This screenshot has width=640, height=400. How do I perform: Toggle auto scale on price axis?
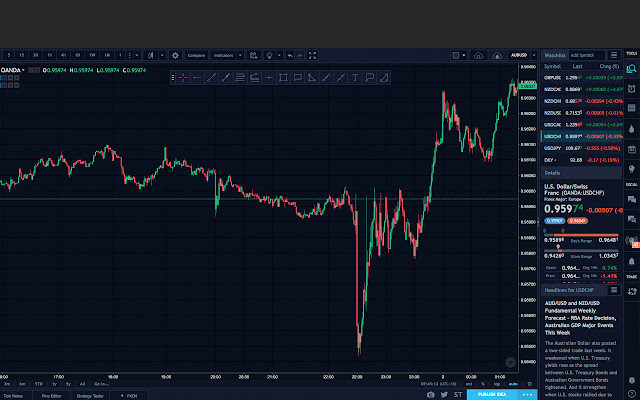[x=513, y=384]
